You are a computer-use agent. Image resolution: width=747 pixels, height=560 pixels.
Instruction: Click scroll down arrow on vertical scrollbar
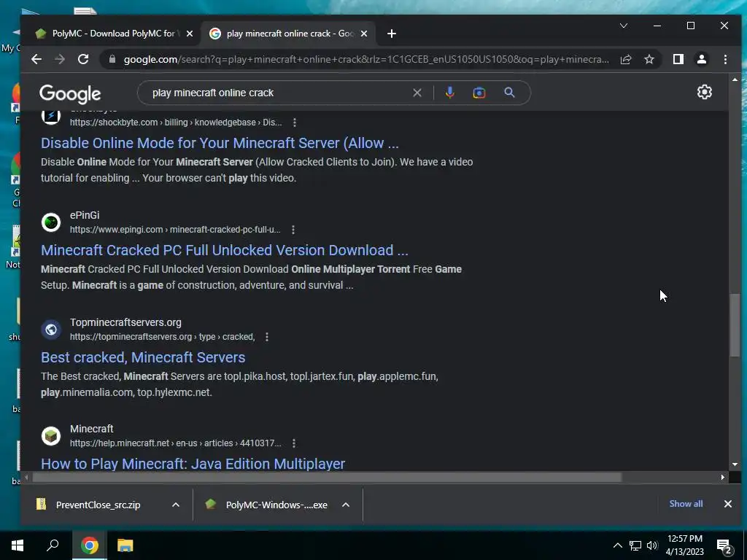pos(735,464)
